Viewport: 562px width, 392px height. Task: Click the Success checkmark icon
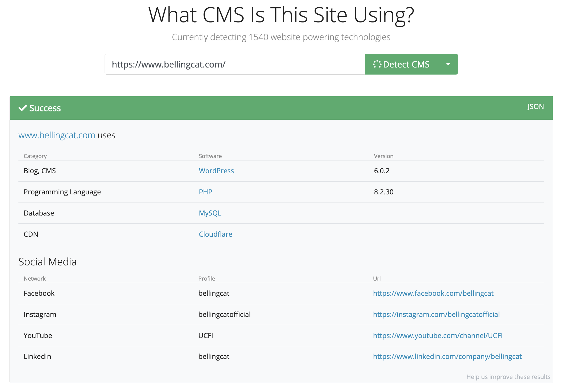pyautogui.click(x=22, y=108)
